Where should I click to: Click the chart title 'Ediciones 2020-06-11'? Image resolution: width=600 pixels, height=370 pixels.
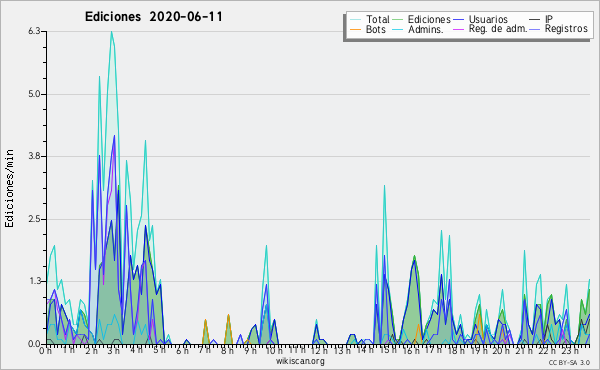pos(153,17)
